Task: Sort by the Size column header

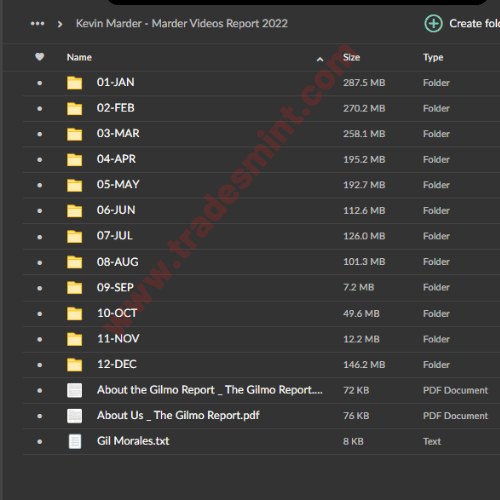Action: [352, 57]
